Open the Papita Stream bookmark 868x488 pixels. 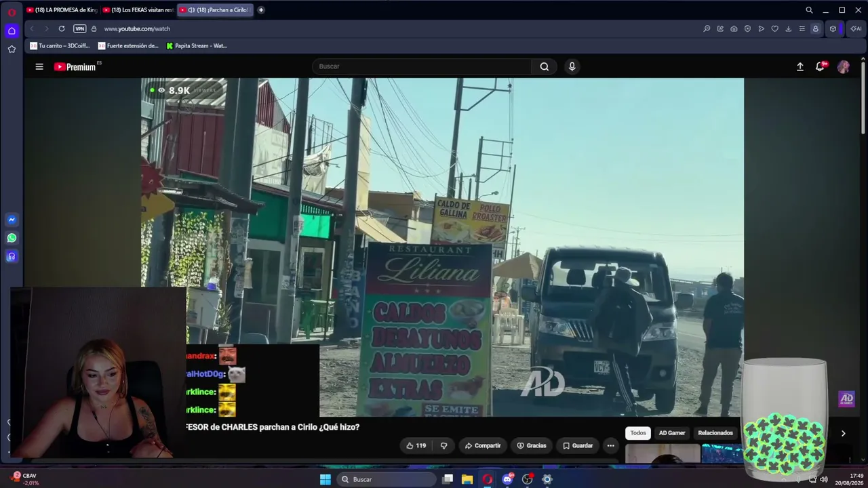point(197,46)
